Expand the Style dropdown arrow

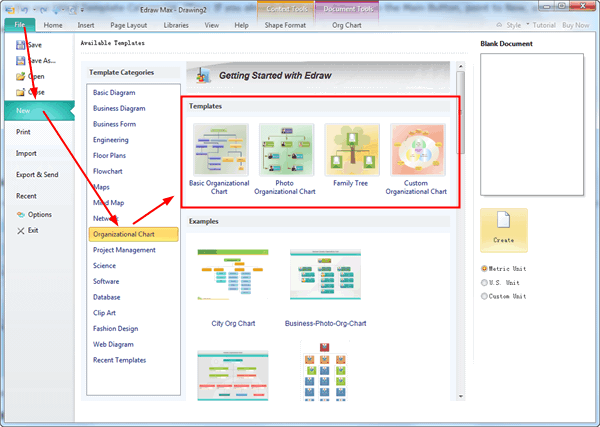[528, 24]
